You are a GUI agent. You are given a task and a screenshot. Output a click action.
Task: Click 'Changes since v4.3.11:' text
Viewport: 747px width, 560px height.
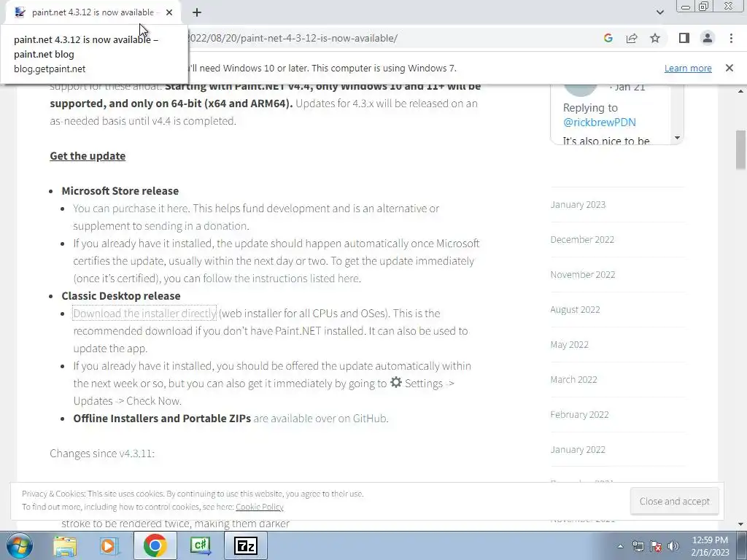(102, 454)
